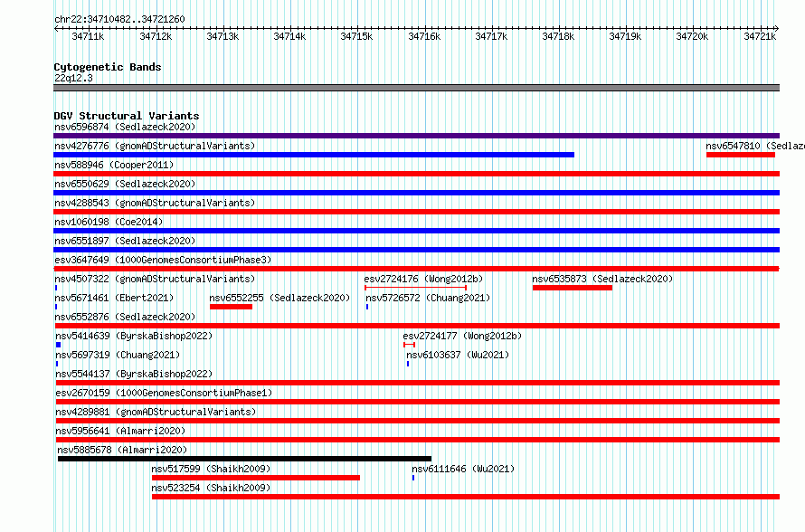Select the small blue nsv5726572 marker
The image size is (805, 532).
[367, 307]
